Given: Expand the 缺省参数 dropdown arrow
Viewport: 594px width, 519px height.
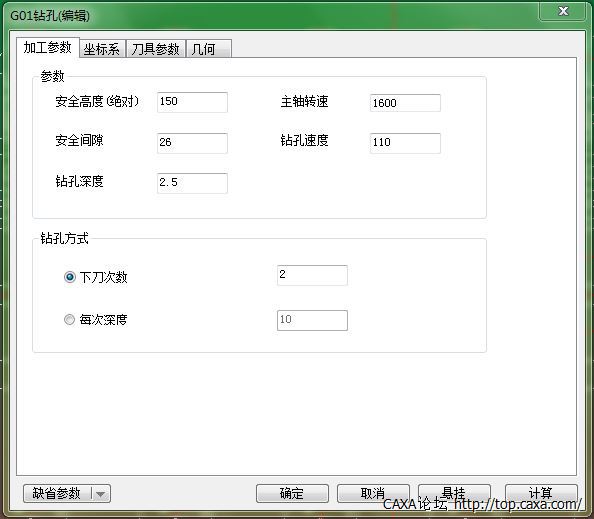Looking at the screenshot, I should coord(101,494).
